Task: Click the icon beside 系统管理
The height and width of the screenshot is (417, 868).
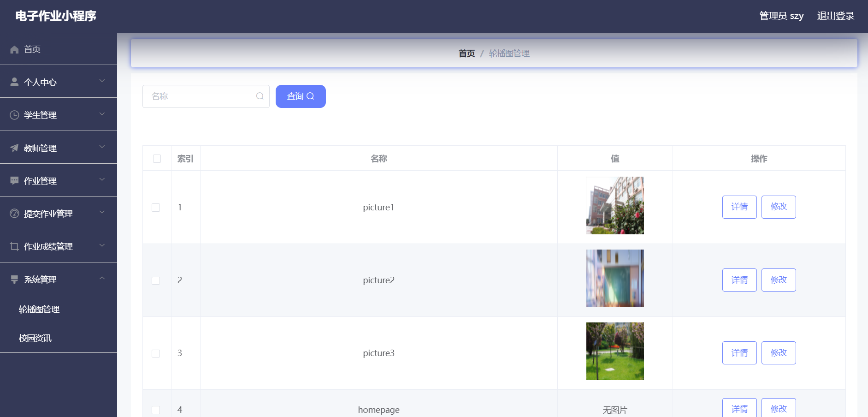Action: click(14, 280)
